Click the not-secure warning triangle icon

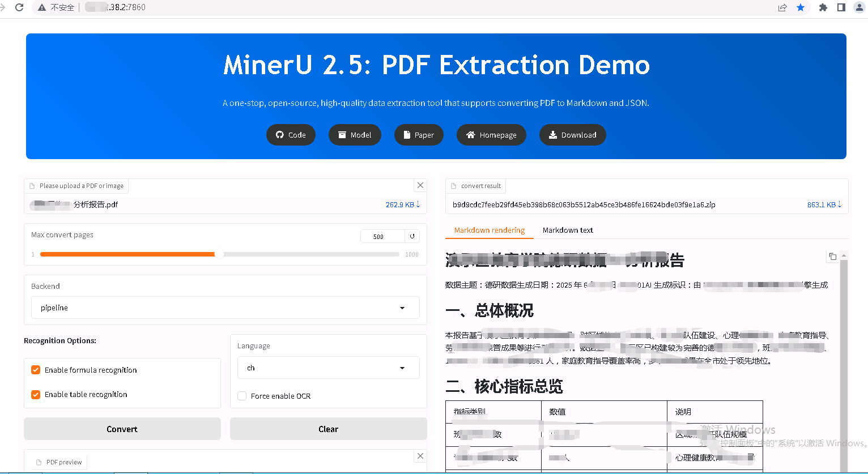(42, 7)
